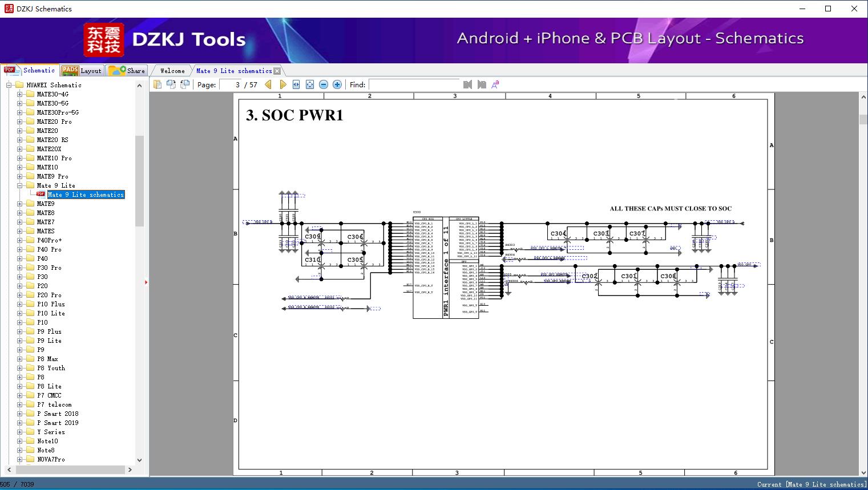Viewport: 868px width, 490px height.
Task: Select the P8 Youth tree item
Action: tap(51, 368)
